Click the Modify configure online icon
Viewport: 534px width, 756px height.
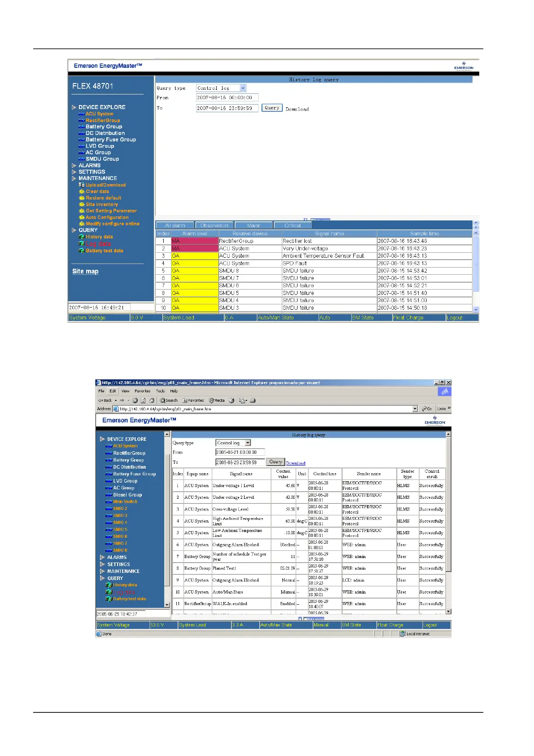pyautogui.click(x=82, y=224)
